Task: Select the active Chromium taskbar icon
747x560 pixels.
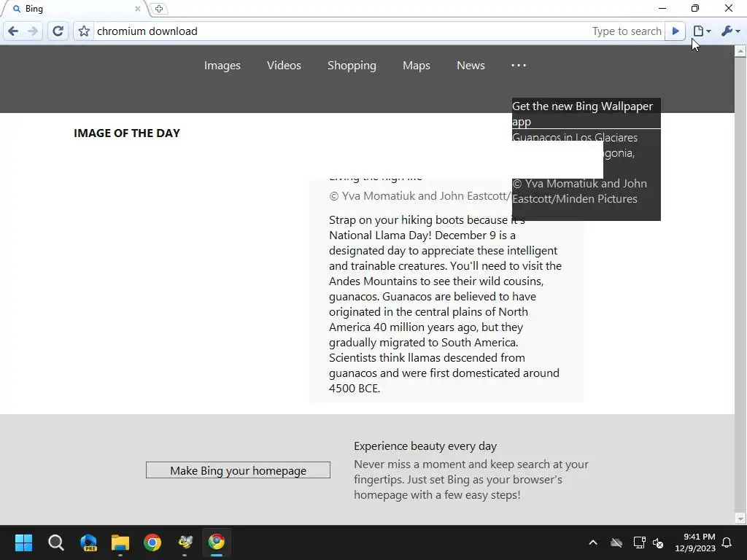Action: 217,542
